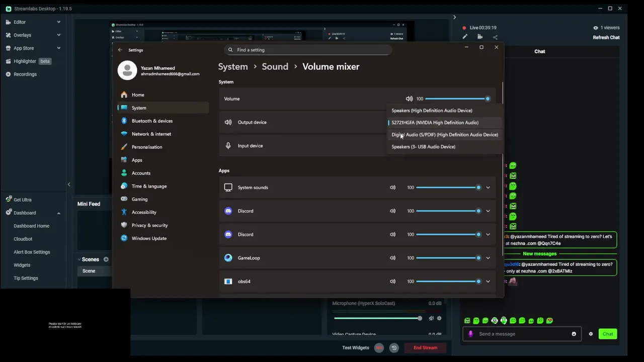Click Test Widgets button
Viewport: 644px width, 362px height.
356,348
